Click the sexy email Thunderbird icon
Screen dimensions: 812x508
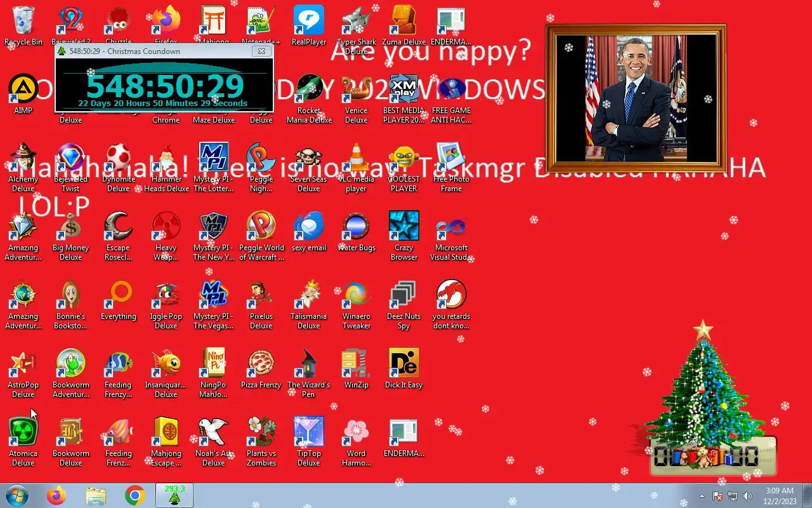[309, 231]
